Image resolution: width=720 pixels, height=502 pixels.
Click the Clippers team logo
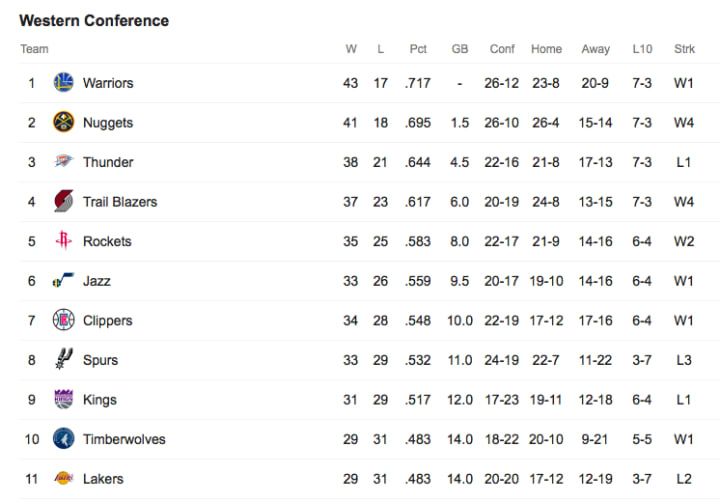[64, 320]
